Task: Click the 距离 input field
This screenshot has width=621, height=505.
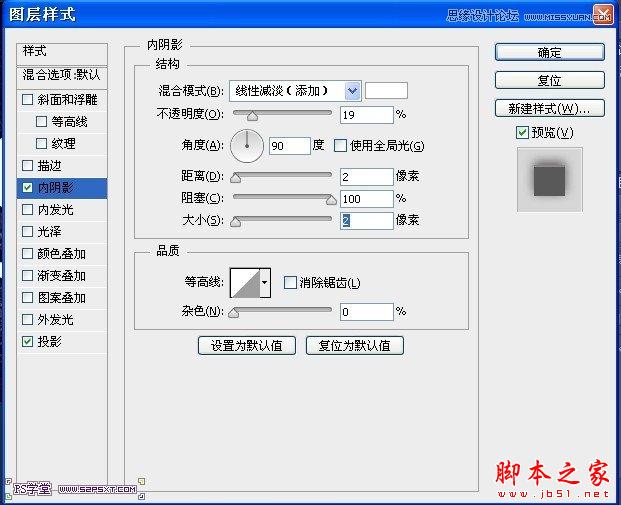Action: 367,177
